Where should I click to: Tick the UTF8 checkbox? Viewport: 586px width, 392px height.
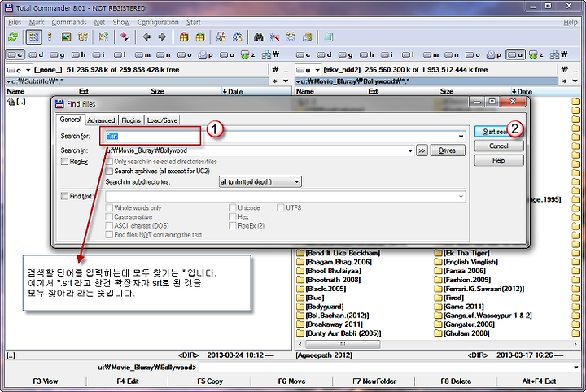point(280,207)
